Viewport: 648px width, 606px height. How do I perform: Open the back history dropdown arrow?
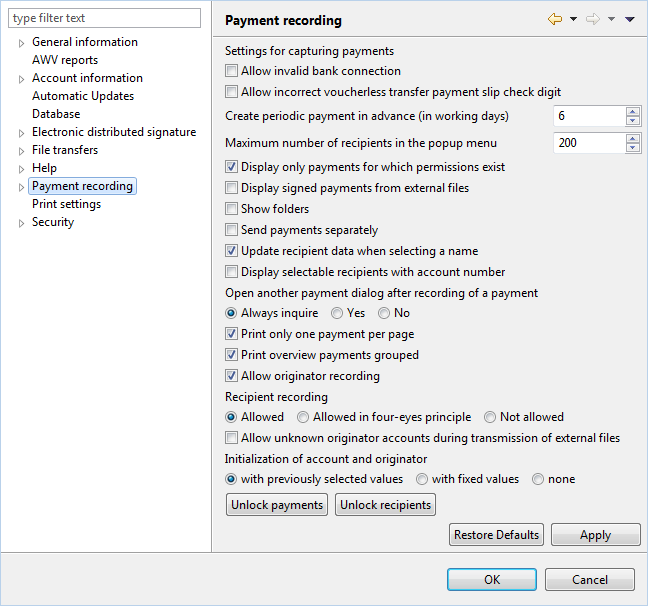pos(573,19)
